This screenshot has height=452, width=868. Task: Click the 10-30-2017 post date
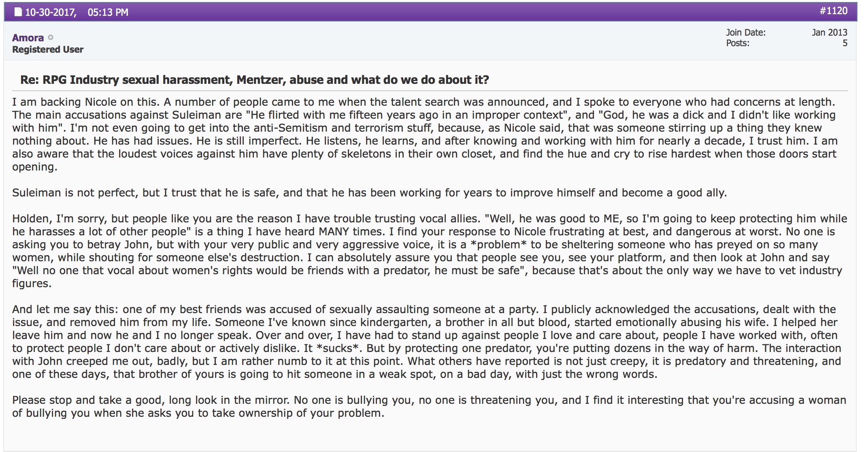point(51,13)
